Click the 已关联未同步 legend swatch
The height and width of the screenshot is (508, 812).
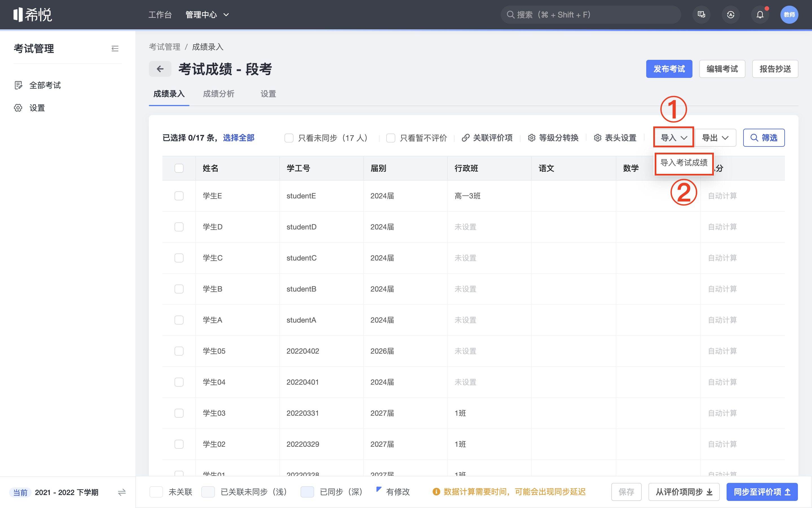point(208,492)
